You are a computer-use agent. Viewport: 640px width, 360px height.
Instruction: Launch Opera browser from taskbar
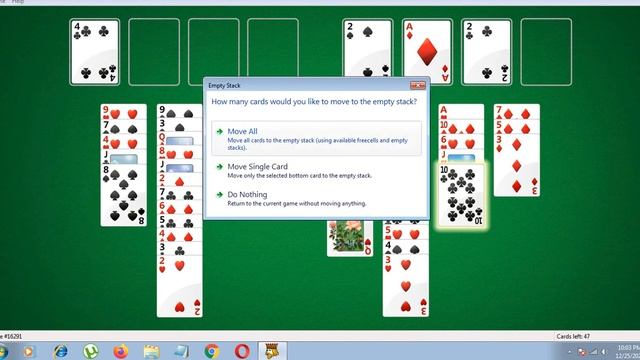point(242,351)
